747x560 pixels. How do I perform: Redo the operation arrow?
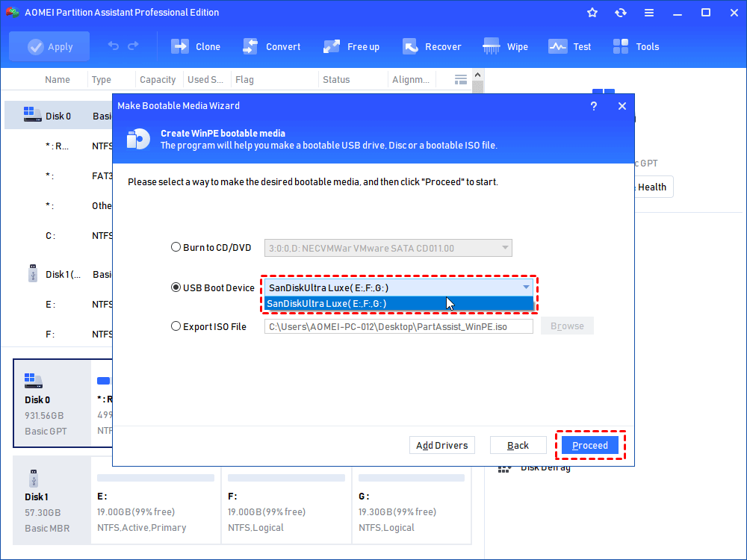pos(134,46)
